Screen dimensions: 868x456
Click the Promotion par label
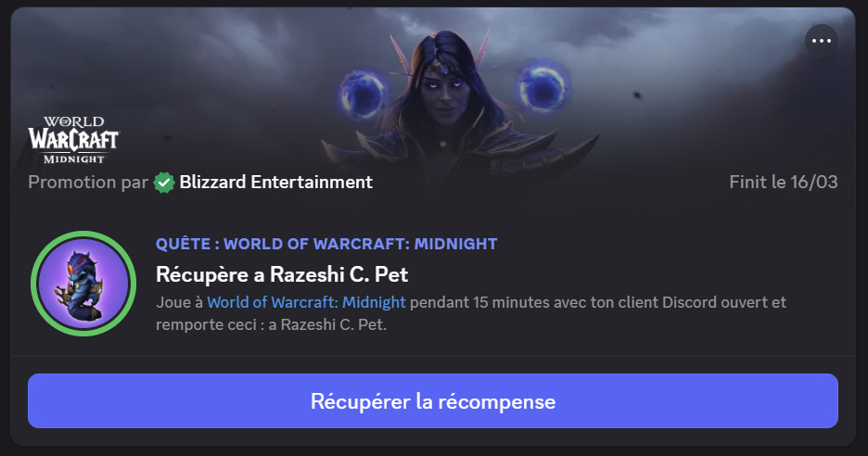(88, 182)
